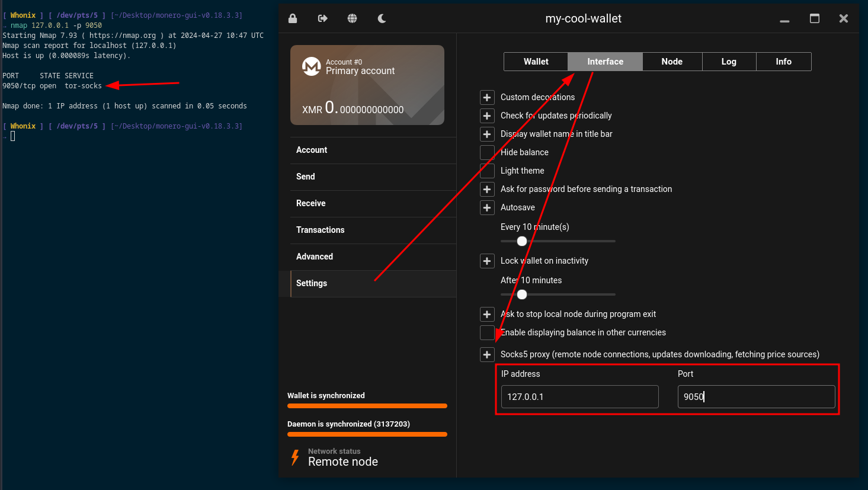Click the Remote node network status text

(343, 462)
